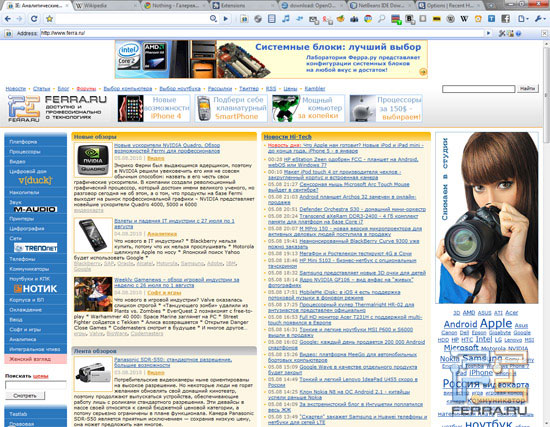Viewport: 550px width, 427px height.
Task: Click the blue go arrow beside the omnibox
Action: point(226,19)
